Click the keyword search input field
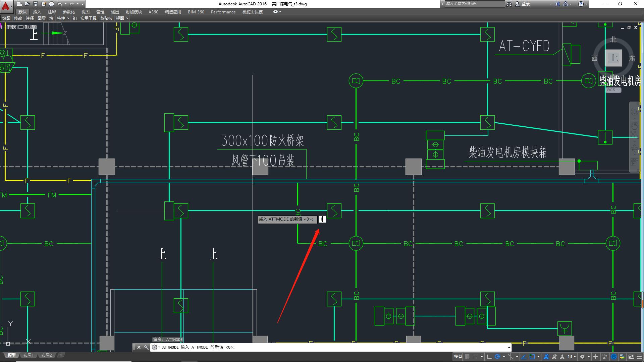This screenshot has width=644, height=362. pyautogui.click(x=474, y=4)
